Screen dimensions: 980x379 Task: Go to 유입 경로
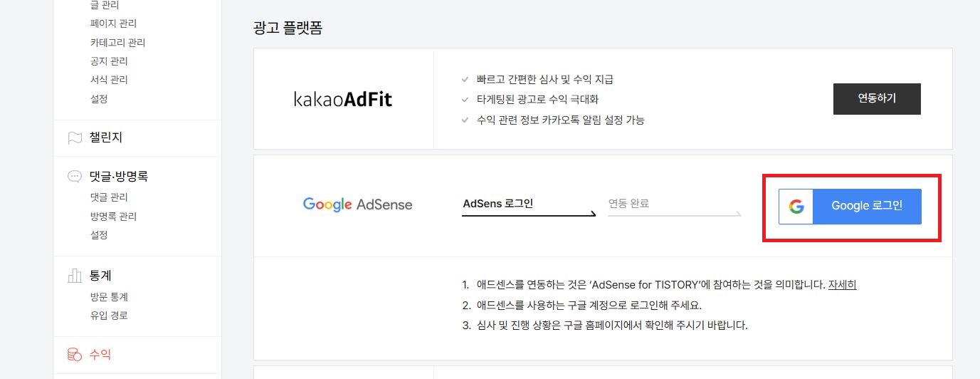click(x=109, y=316)
